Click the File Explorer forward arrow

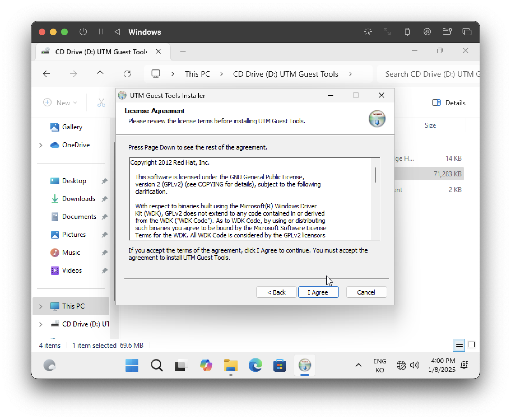(73, 74)
